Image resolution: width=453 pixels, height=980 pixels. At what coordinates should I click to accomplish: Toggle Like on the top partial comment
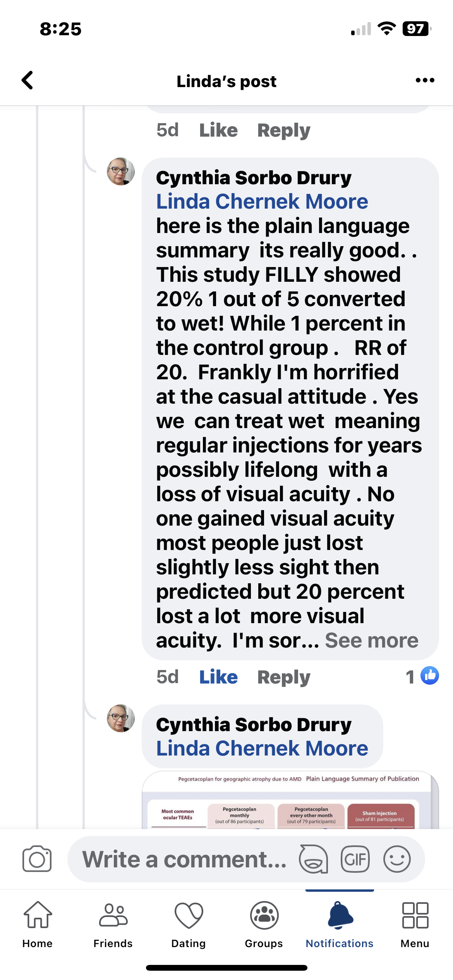pos(218,130)
